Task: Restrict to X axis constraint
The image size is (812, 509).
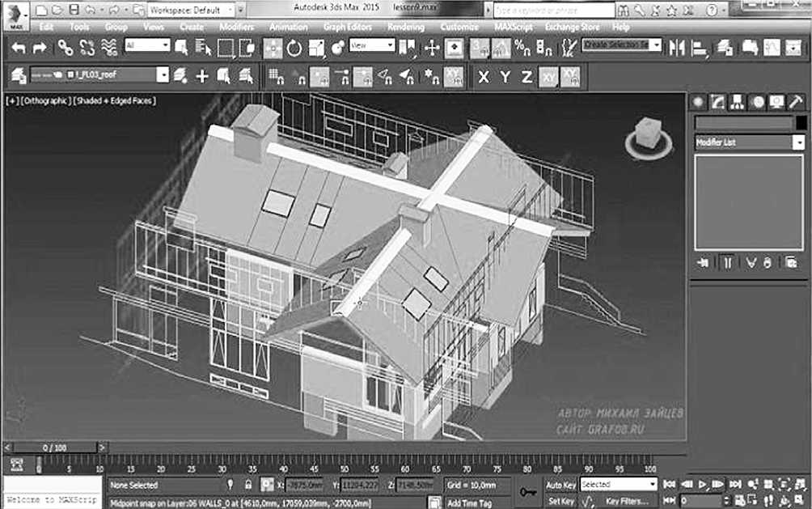Action: 483,77
